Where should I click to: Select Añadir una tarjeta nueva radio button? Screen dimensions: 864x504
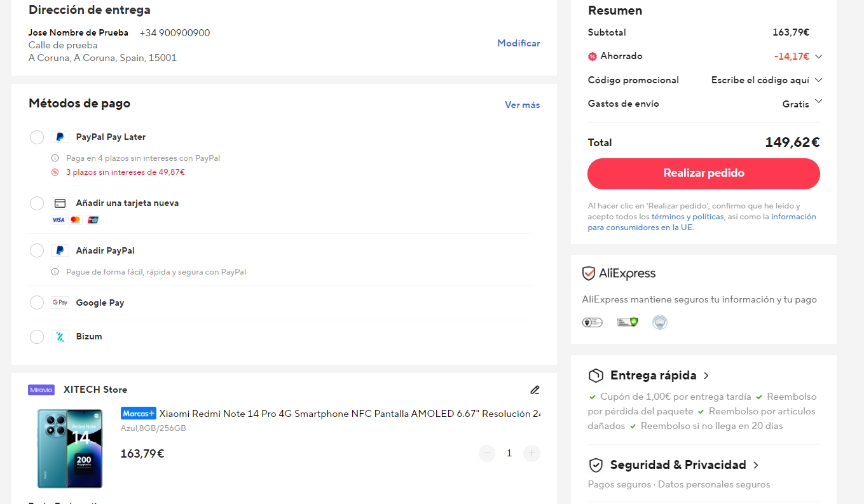37,203
